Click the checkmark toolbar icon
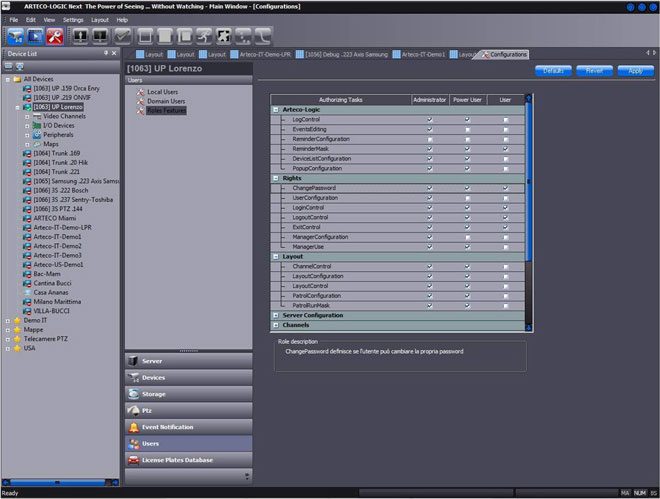Image resolution: width=660 pixels, height=499 pixels. 122,36
